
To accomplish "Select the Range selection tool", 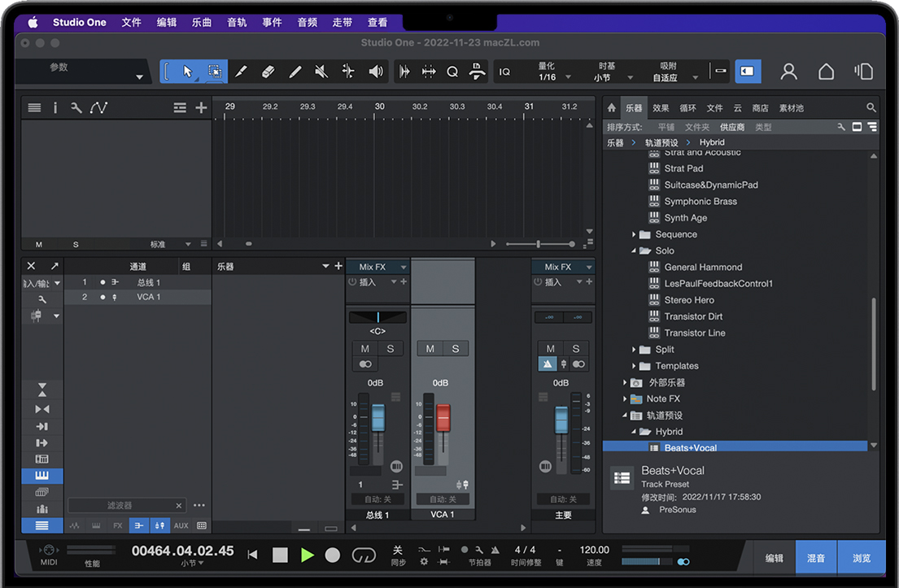I will click(x=214, y=72).
